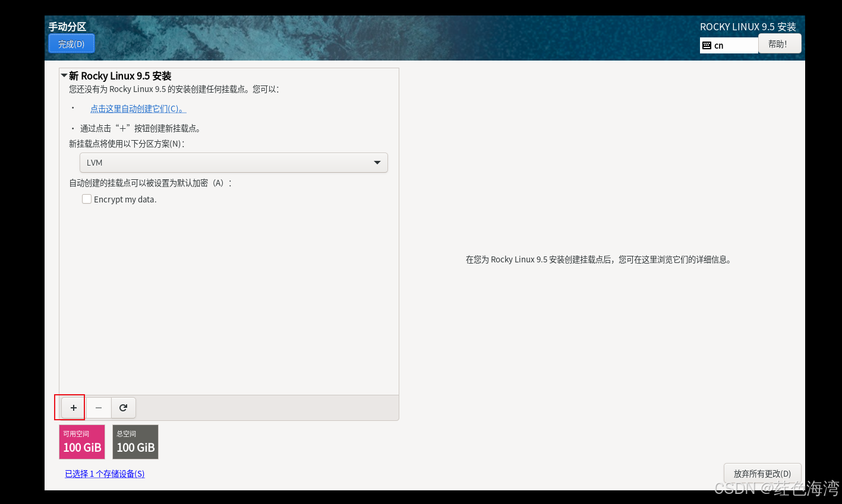Screen dimensions: 842x504
Task: Click the right panel 在您为 Rocky Linux 详细信息 text
Action: click(598, 259)
